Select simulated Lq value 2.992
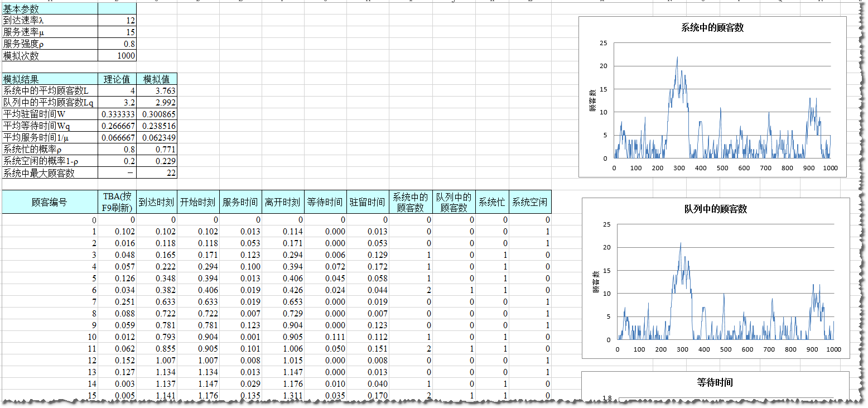Screen dimensions: 868x408 point(157,103)
